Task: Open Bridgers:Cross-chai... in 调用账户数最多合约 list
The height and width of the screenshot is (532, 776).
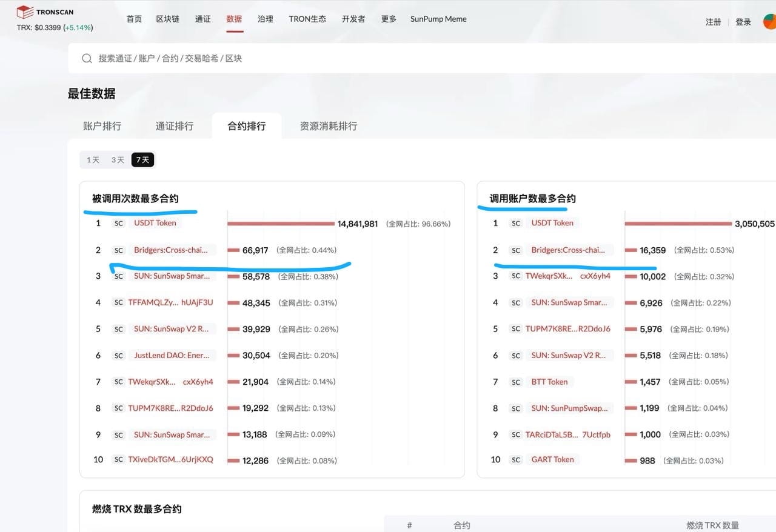Action: tap(569, 250)
